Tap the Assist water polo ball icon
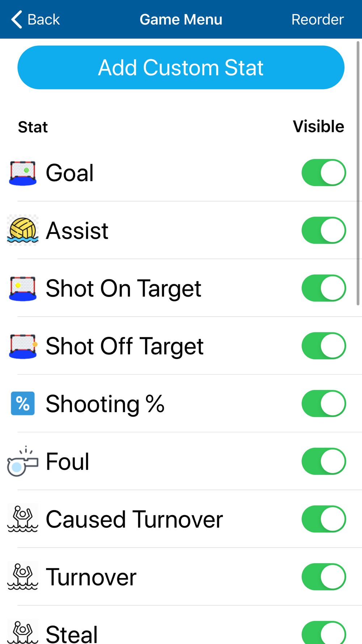This screenshot has width=362, height=644. tap(22, 230)
